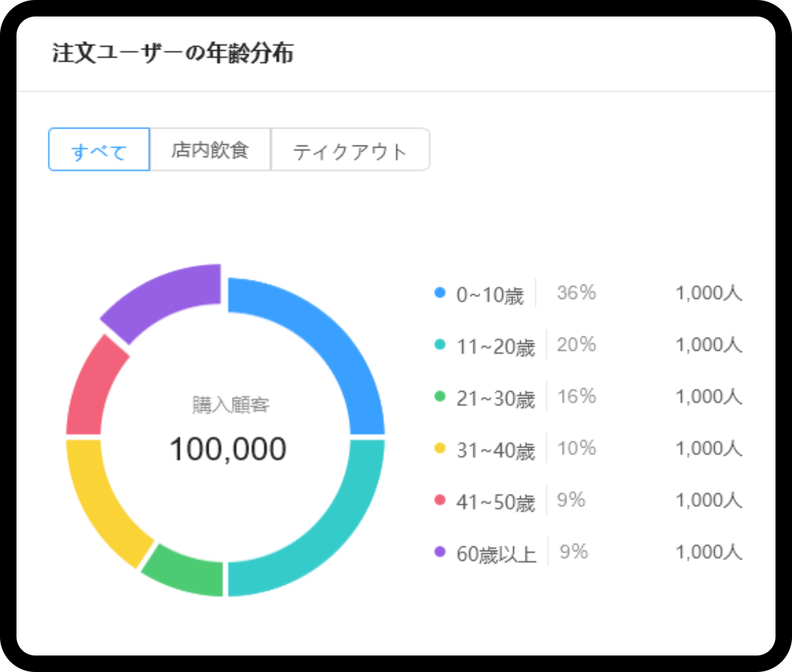Toggle the 60歳以上 legend label

click(x=496, y=554)
